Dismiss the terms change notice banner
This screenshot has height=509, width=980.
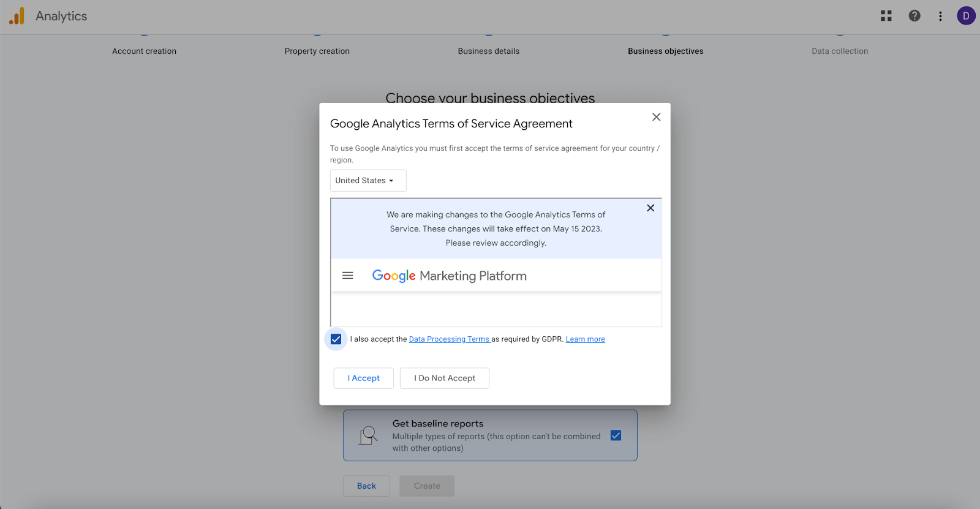[650, 208]
